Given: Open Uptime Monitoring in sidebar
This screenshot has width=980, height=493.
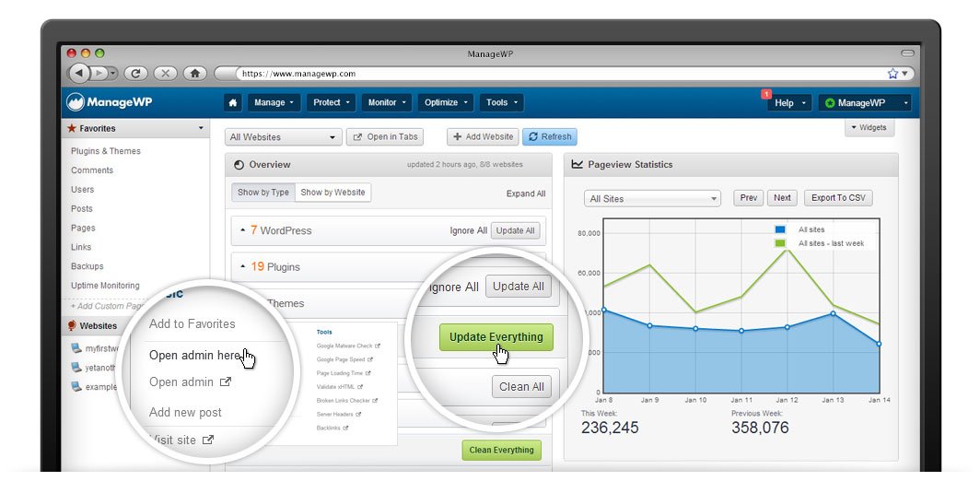Looking at the screenshot, I should (x=105, y=286).
